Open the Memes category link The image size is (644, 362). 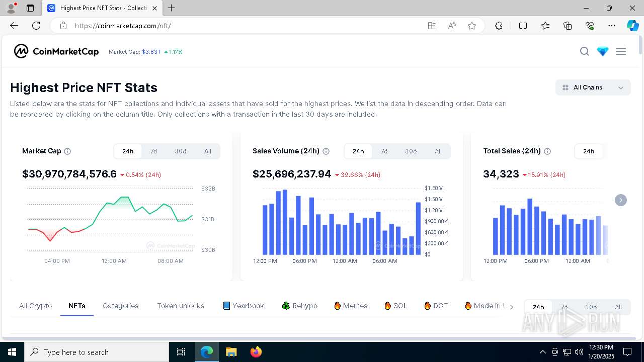(351, 306)
